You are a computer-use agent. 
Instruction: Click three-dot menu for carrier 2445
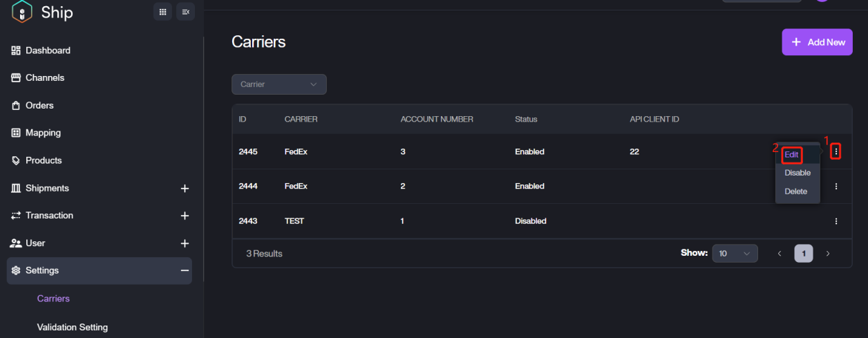[836, 151]
